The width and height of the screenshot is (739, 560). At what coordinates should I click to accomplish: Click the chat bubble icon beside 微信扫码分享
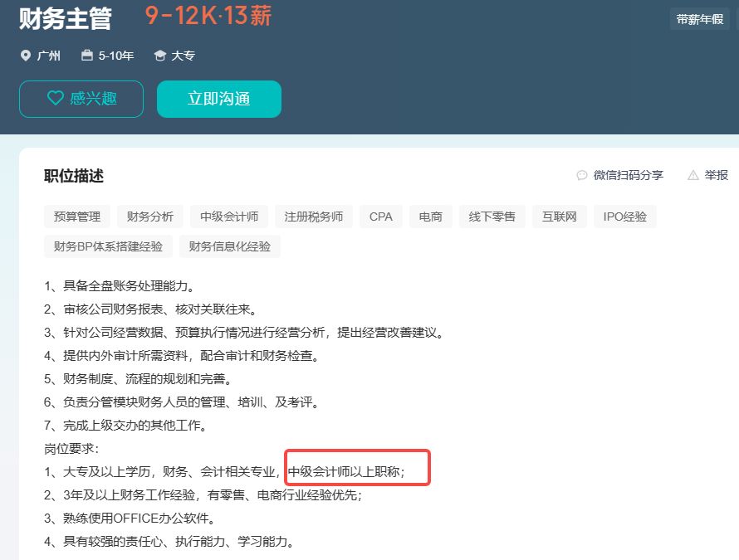pyautogui.click(x=581, y=175)
